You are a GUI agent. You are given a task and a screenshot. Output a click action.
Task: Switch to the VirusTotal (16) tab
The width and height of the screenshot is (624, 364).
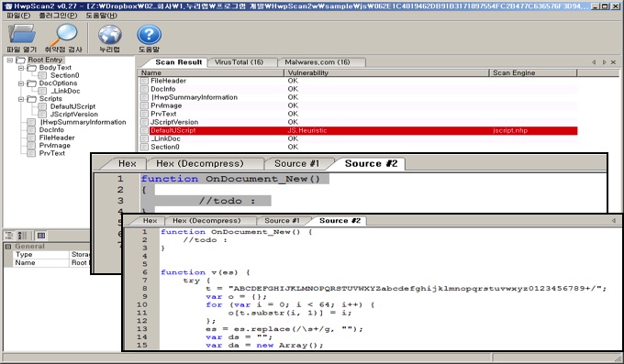pyautogui.click(x=240, y=62)
